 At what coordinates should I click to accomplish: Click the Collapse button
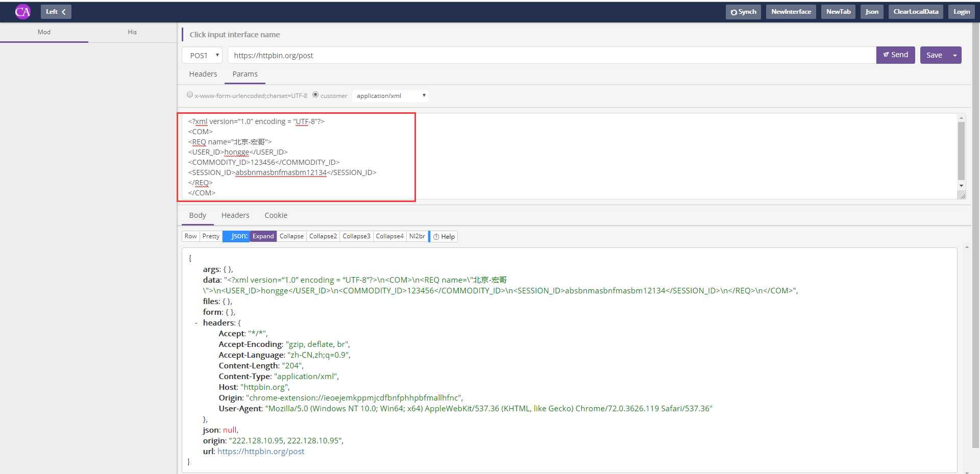click(x=291, y=236)
